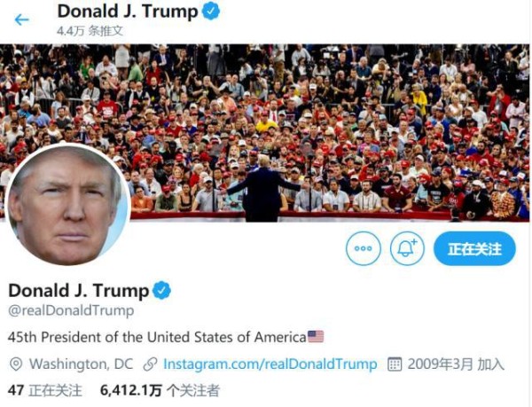The width and height of the screenshot is (532, 407).
Task: Click the chain link icon beside Instagram URL
Action: [x=150, y=364]
